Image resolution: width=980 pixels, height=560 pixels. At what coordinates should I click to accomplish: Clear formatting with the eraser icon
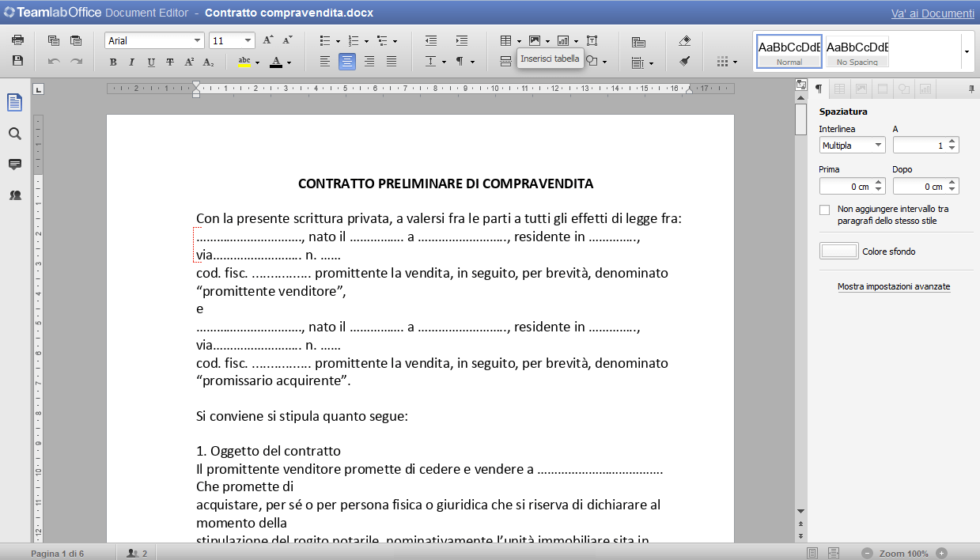tap(685, 40)
